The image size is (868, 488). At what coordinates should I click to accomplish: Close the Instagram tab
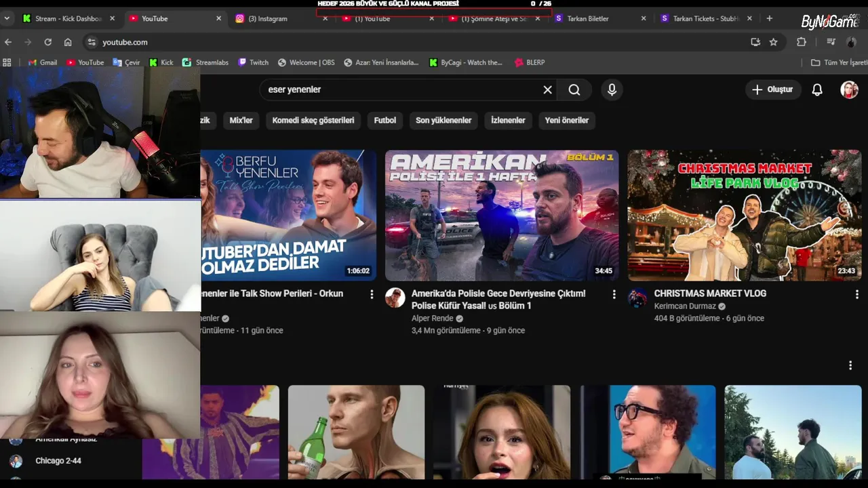pos(325,18)
